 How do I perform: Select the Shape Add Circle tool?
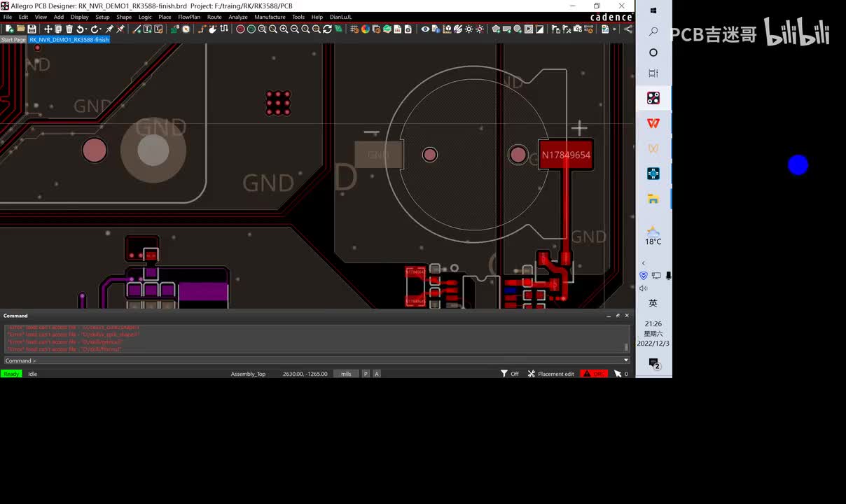(x=518, y=29)
